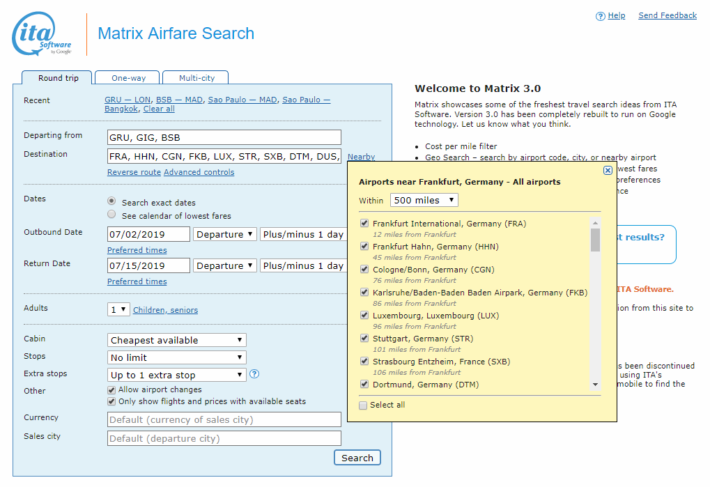
Task: Click the Matrix Airfare Search title
Action: click(x=176, y=33)
